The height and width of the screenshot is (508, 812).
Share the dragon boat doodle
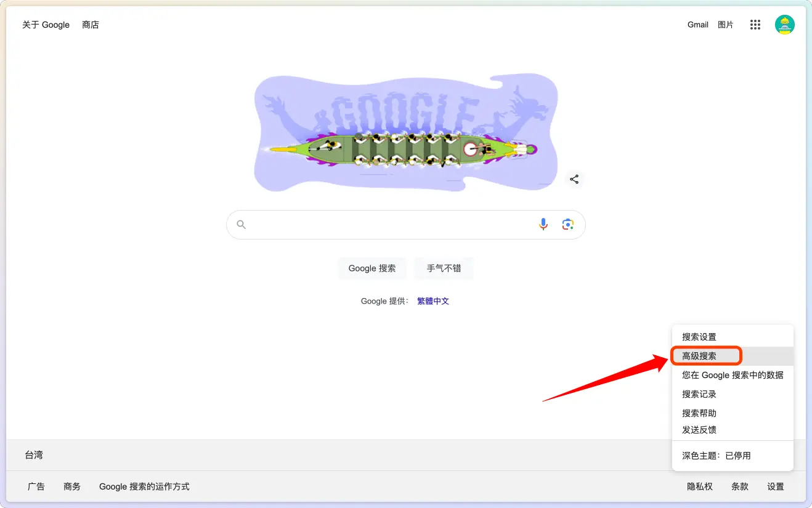pos(574,179)
